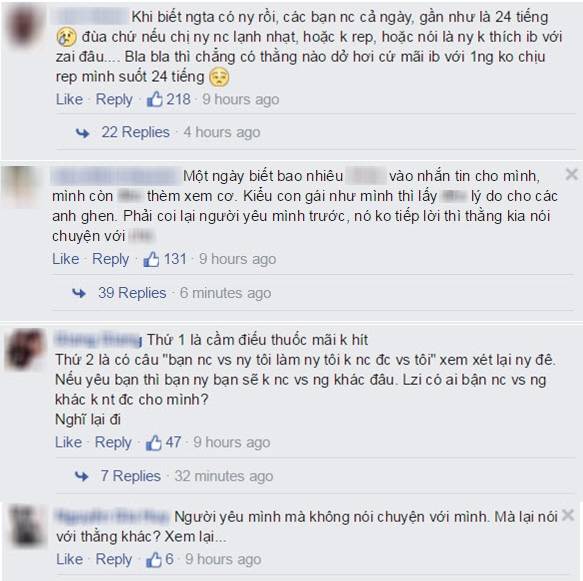This screenshot has width=583, height=581.
Task: Click the thumbs-up icon showing 218 likes
Action: click(x=155, y=99)
